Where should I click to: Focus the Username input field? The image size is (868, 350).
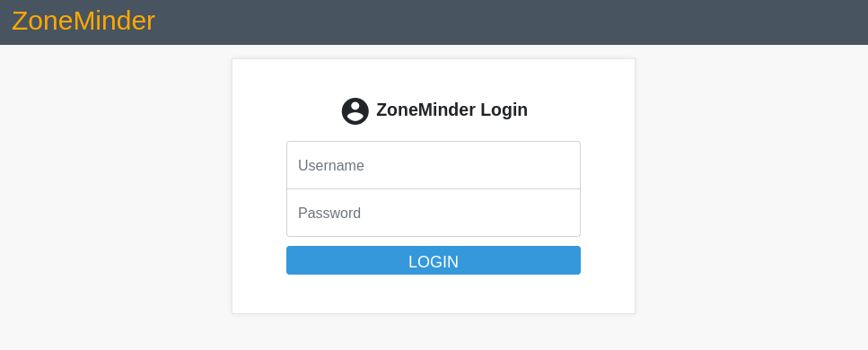tap(434, 165)
